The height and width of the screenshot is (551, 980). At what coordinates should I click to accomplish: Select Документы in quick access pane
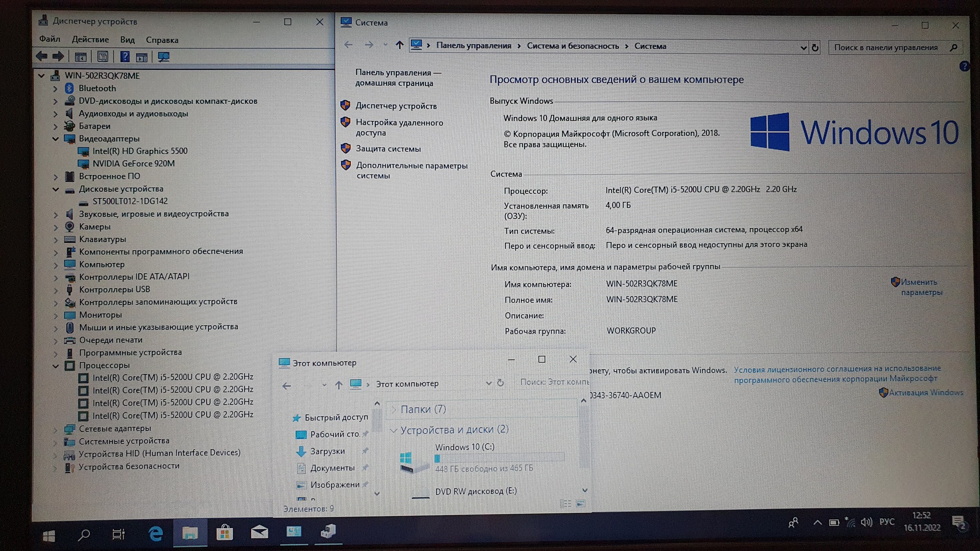[332, 468]
